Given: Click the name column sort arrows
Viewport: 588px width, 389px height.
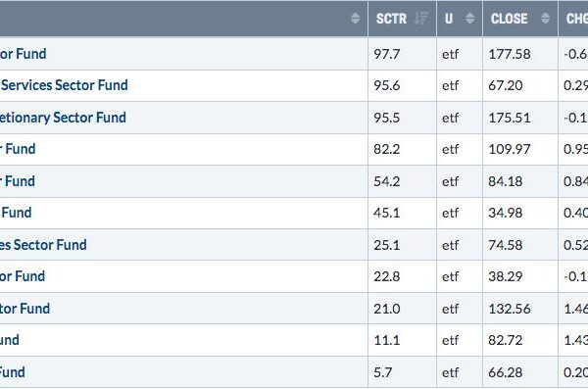Looking at the screenshot, I should point(355,18).
